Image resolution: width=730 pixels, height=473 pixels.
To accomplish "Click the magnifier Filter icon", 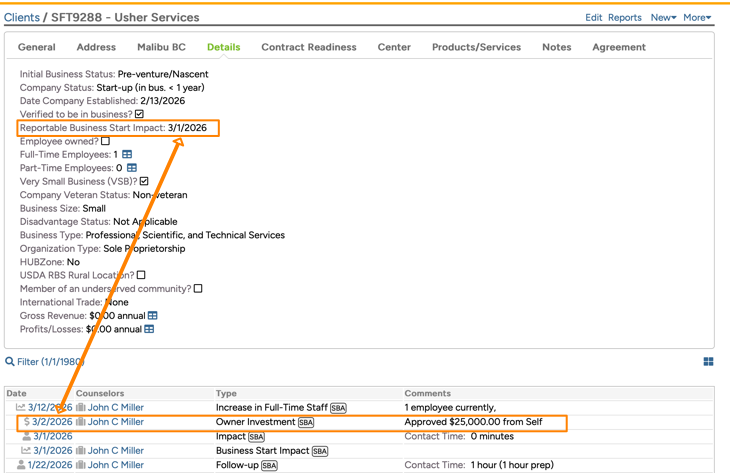I will 10,362.
